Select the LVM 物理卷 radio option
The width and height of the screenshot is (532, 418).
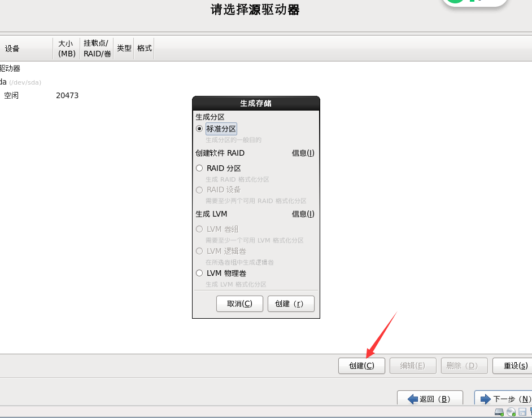pos(199,273)
